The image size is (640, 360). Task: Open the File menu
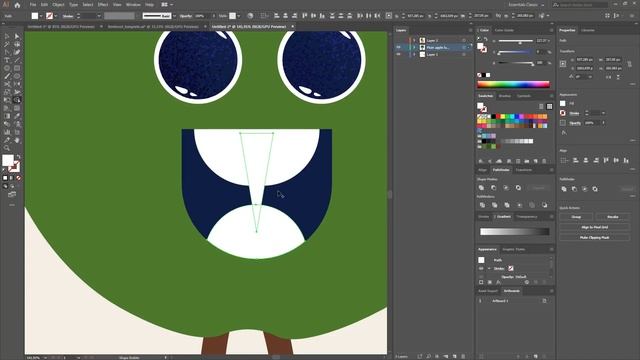point(33,5)
